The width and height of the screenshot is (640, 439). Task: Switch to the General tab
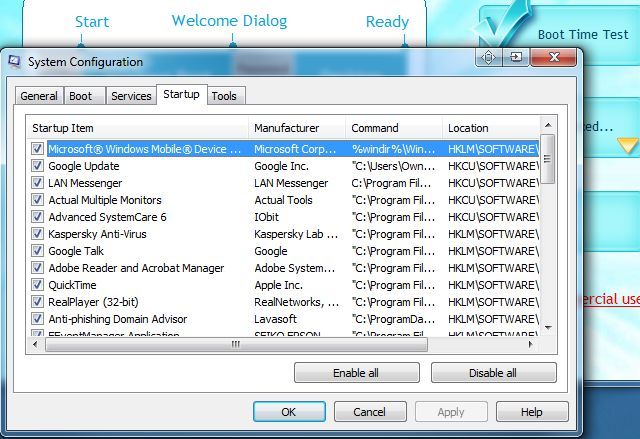click(x=39, y=96)
